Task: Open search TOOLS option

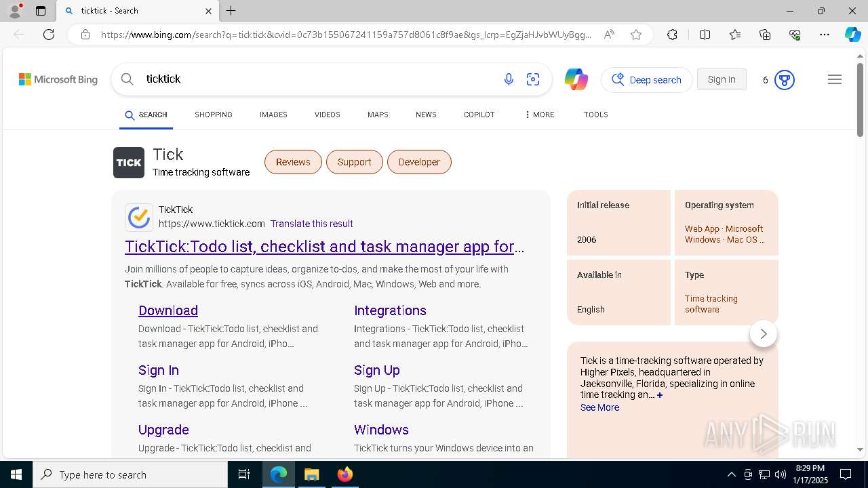Action: click(595, 115)
